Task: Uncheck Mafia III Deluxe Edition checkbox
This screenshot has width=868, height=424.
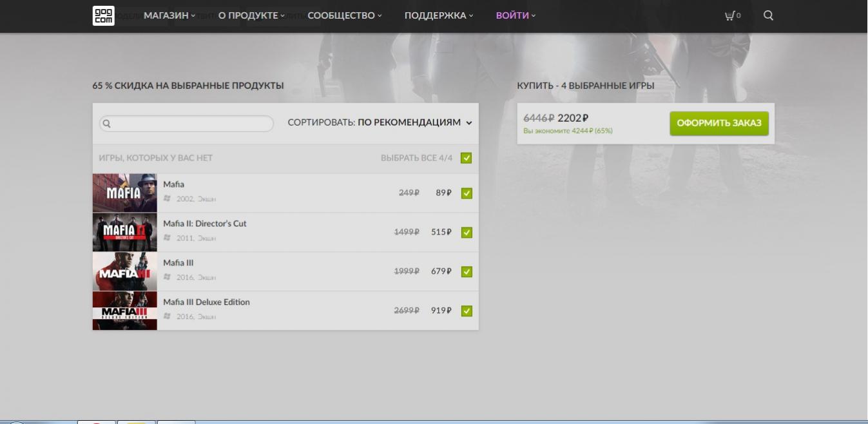Action: (x=467, y=311)
